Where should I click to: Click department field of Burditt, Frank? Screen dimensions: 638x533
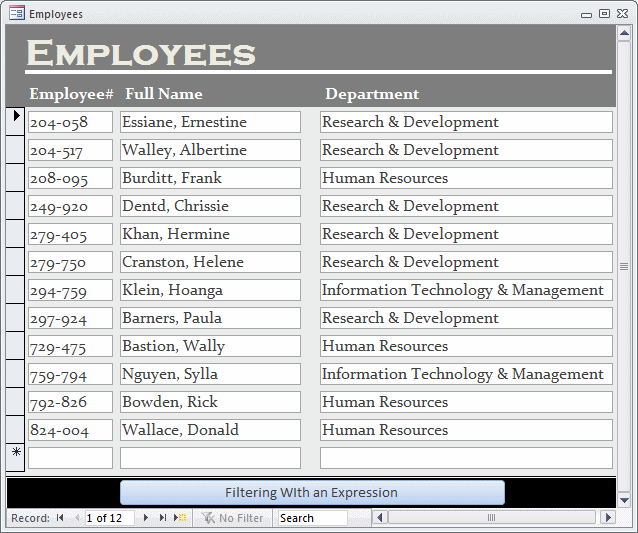466,178
